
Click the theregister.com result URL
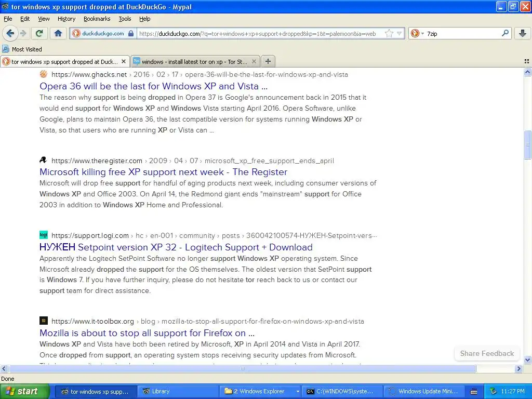click(x=193, y=161)
